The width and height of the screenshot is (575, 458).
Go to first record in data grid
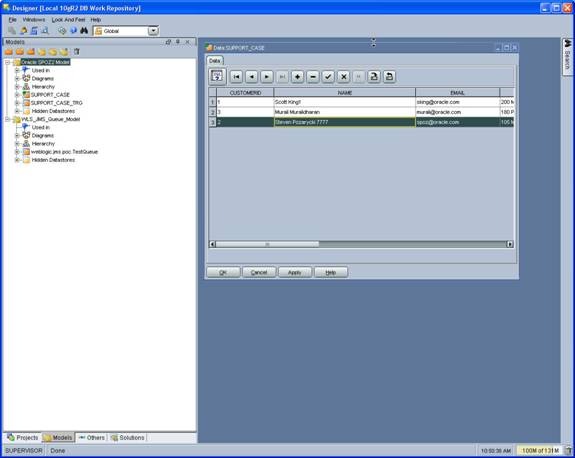coord(237,77)
